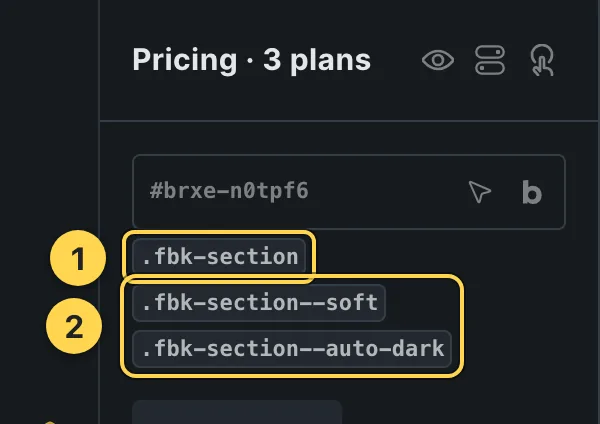
Task: Click the '3 plans' text in the header
Action: pyautogui.click(x=317, y=60)
